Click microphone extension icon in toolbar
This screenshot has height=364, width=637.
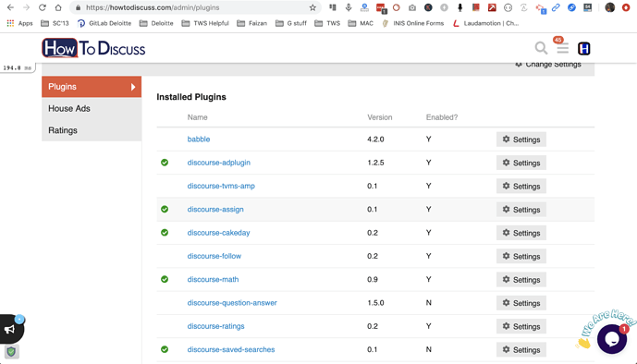tap(349, 7)
